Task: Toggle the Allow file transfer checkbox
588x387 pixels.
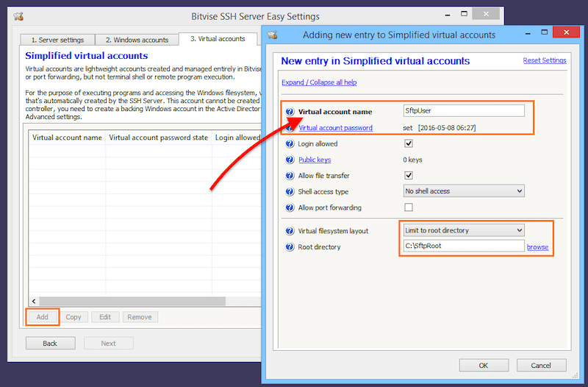Action: [x=409, y=175]
